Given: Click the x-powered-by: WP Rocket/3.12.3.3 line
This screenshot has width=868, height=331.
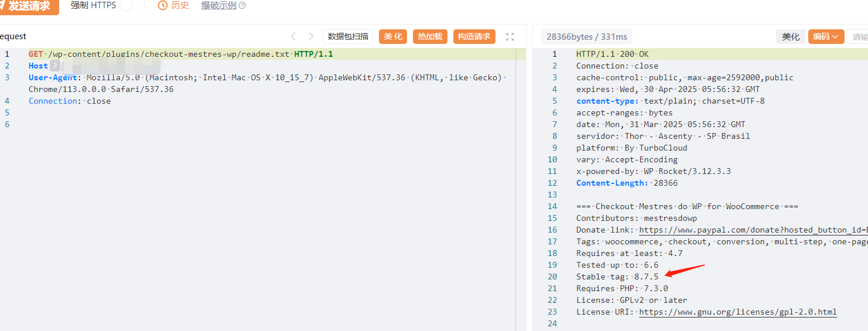Looking at the screenshot, I should point(654,171).
